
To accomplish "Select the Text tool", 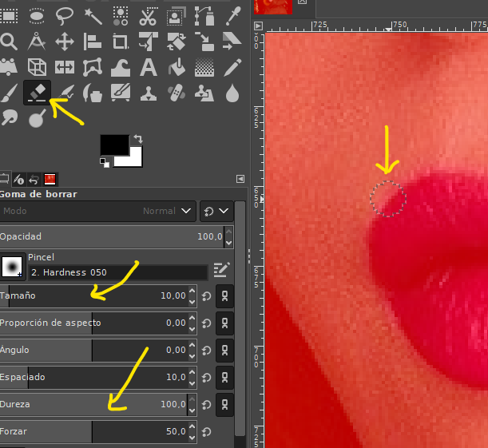I will [x=148, y=66].
